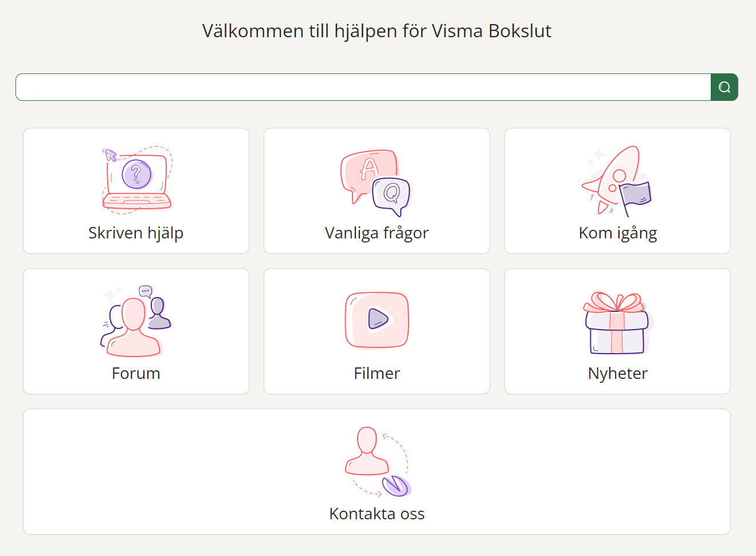Select the Kontakta oss label
This screenshot has height=556, width=756.
pyautogui.click(x=377, y=514)
